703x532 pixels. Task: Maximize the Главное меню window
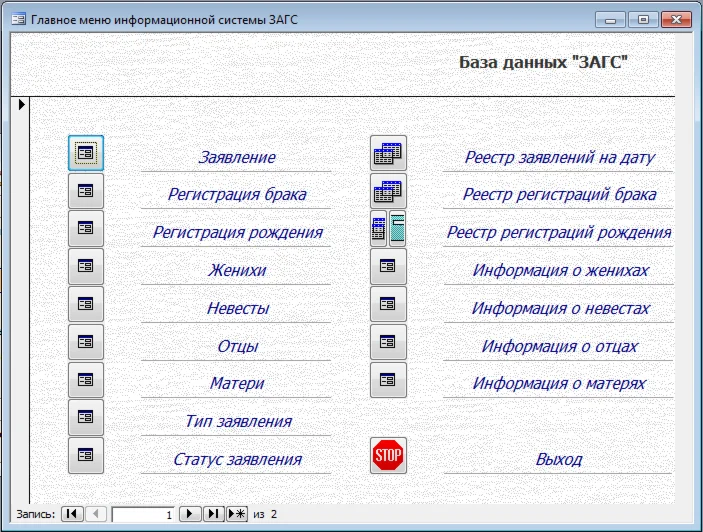pos(643,20)
